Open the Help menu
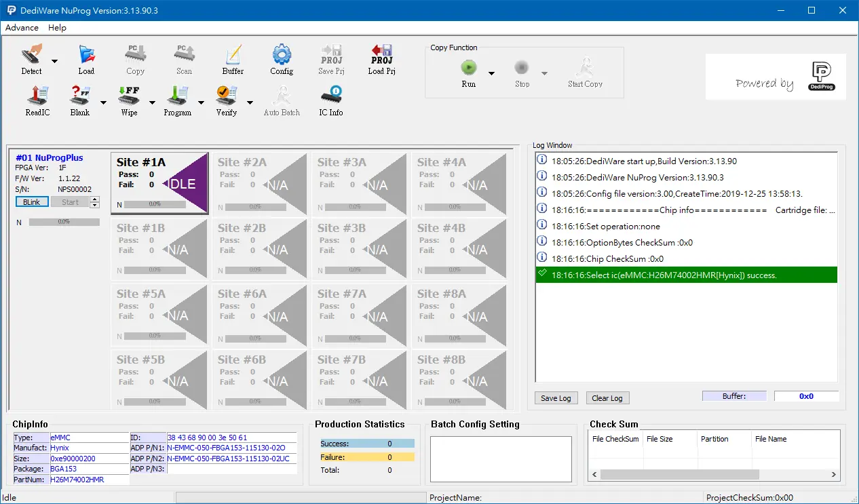 click(x=58, y=28)
